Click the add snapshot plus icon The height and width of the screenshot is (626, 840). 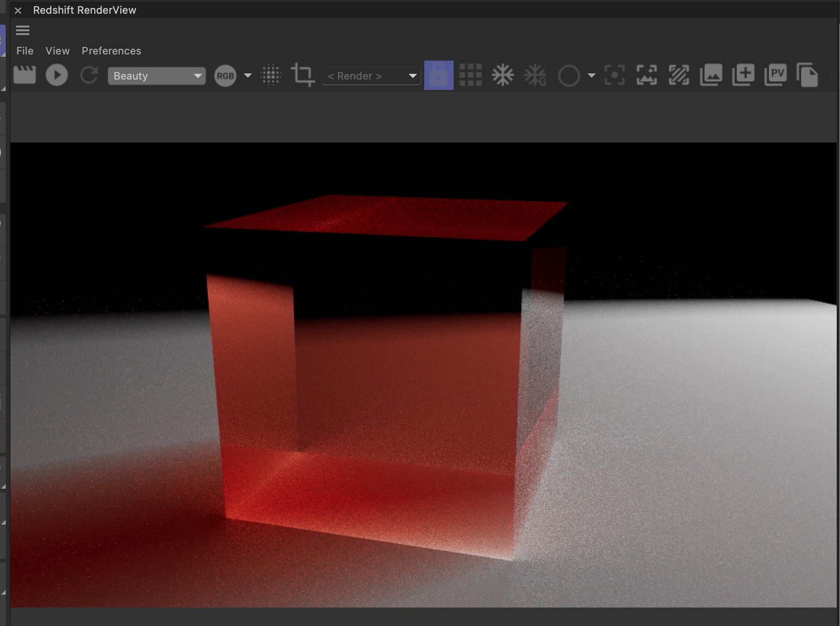tap(743, 75)
